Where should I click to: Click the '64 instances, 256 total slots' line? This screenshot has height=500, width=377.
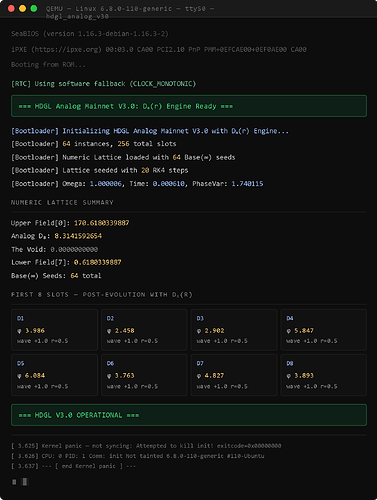[x=94, y=144]
